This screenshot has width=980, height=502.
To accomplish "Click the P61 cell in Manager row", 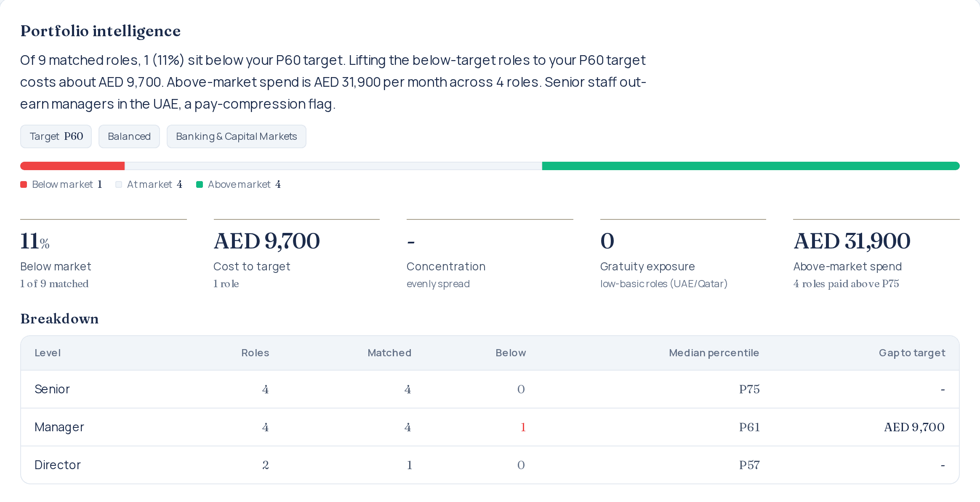I will click(x=749, y=427).
